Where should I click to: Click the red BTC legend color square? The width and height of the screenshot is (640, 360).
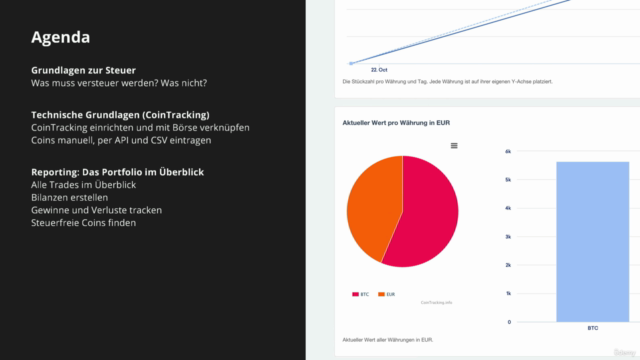[355, 294]
